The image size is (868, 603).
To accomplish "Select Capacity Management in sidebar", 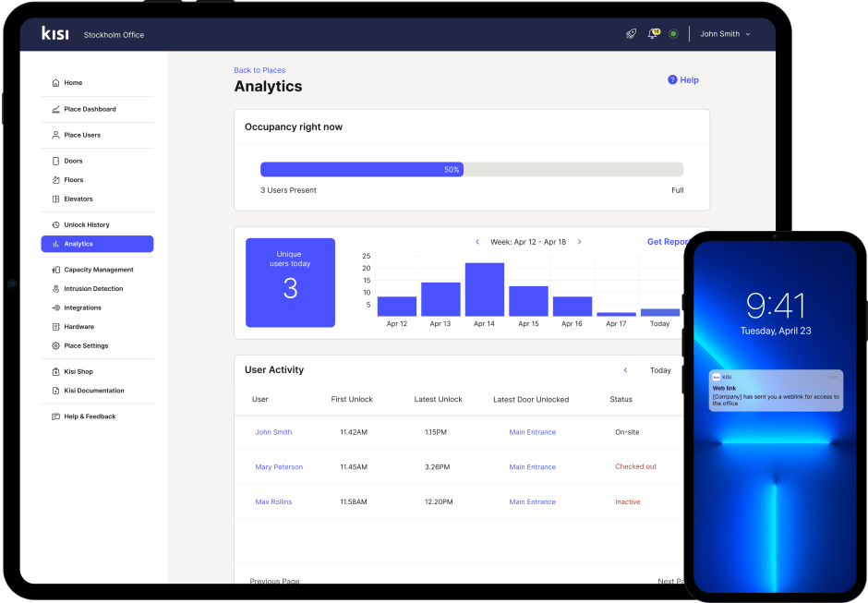I will [97, 270].
